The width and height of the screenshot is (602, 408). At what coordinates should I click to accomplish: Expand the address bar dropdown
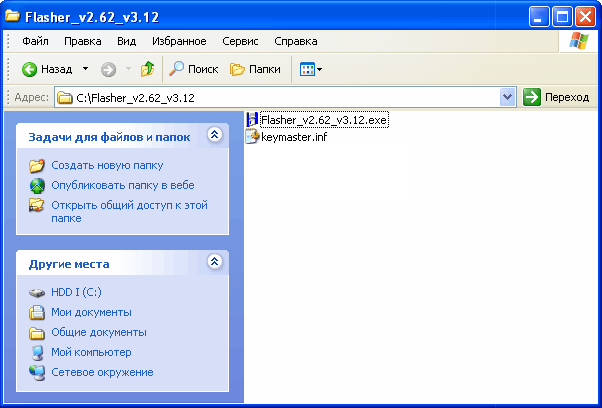(507, 97)
